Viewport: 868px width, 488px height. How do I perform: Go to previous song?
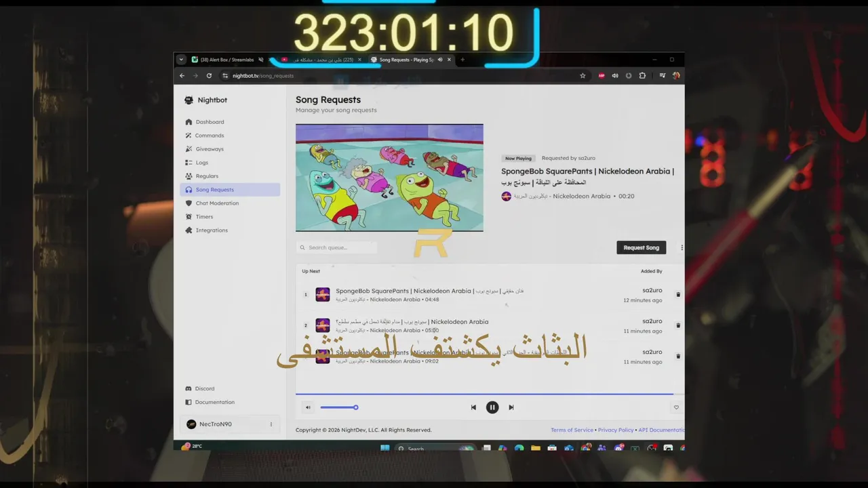tap(473, 407)
